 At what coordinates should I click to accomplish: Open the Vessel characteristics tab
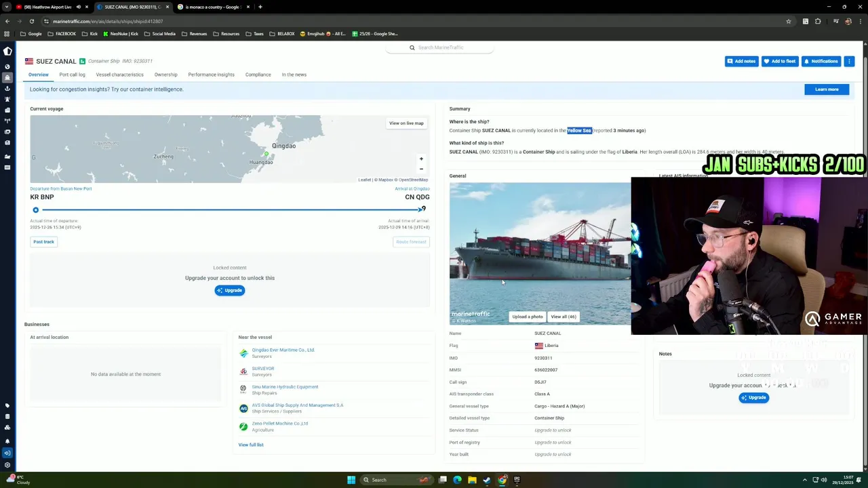(119, 75)
